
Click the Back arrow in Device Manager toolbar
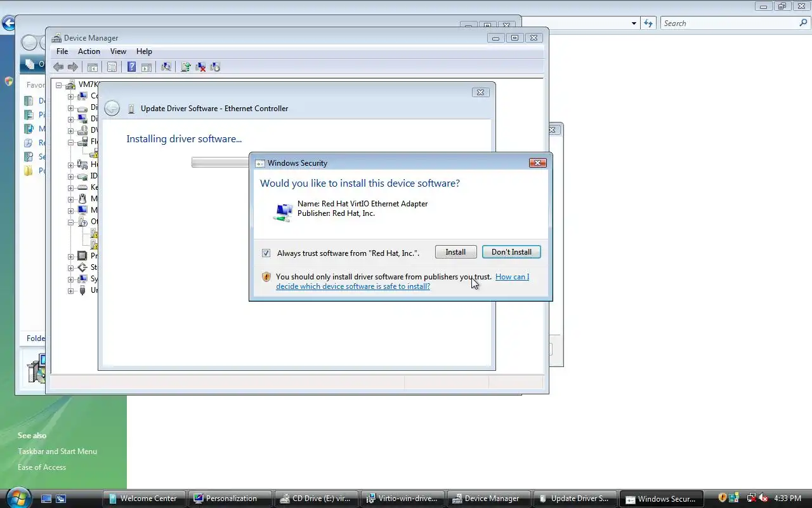(58, 67)
